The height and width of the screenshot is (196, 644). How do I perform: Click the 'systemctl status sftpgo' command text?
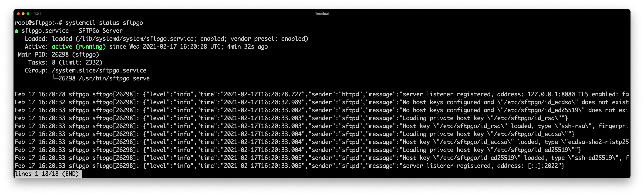point(104,23)
